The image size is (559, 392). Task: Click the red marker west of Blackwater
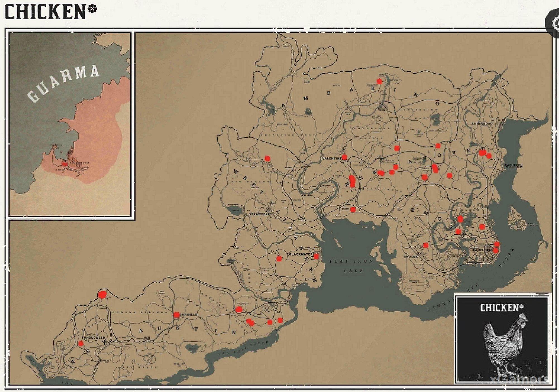click(x=279, y=259)
